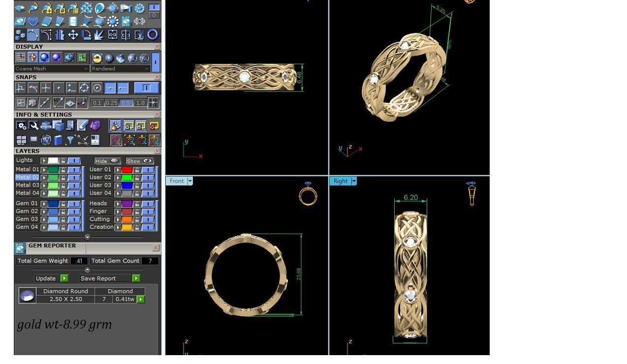Viewport: 627px width, 364px height.
Task: Click the Gem Reporter panel icon
Action: pos(20,248)
